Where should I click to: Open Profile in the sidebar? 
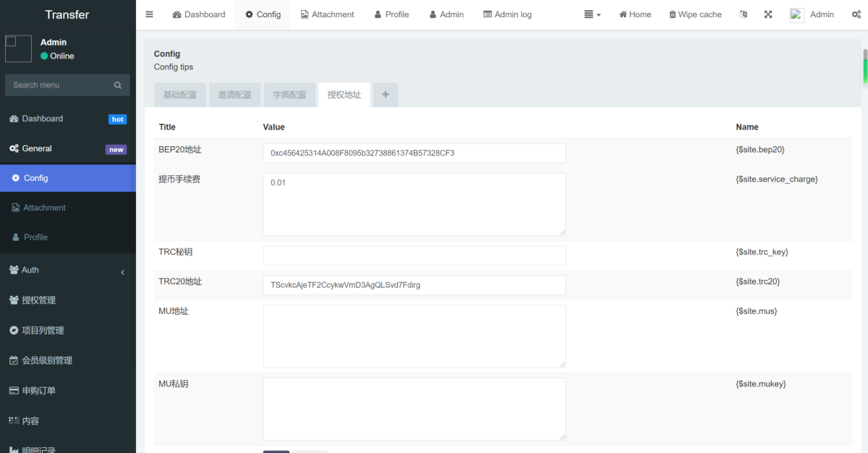pyautogui.click(x=68, y=237)
